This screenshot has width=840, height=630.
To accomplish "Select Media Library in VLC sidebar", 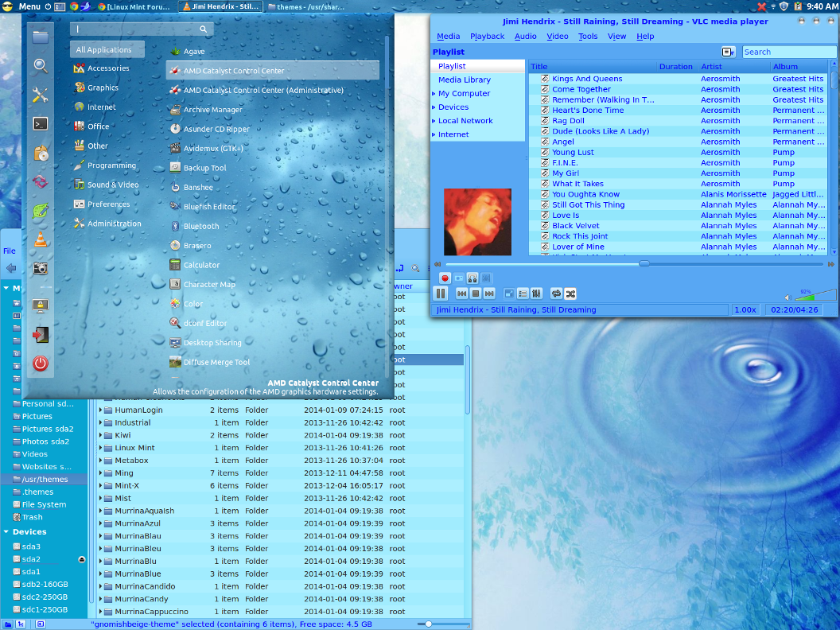I will click(x=464, y=80).
